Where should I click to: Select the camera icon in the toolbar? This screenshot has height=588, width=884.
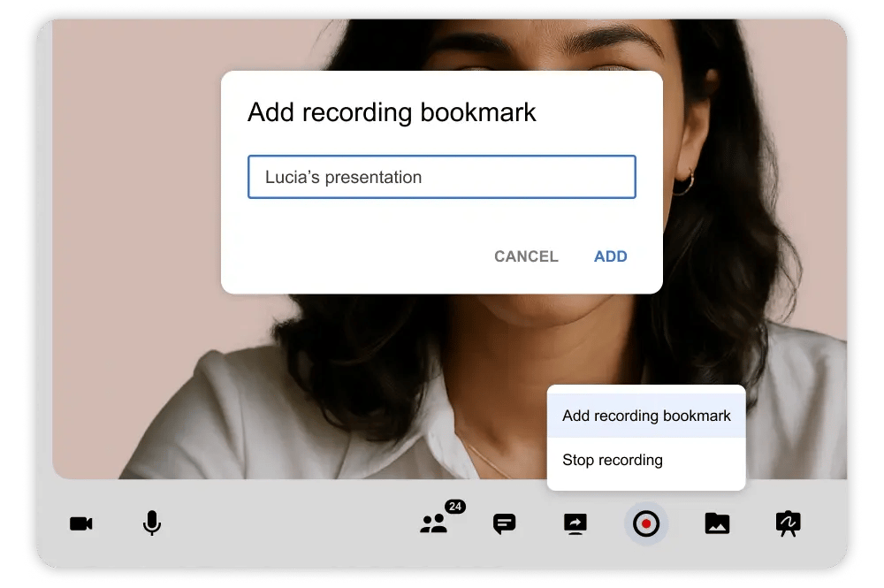pyautogui.click(x=81, y=523)
